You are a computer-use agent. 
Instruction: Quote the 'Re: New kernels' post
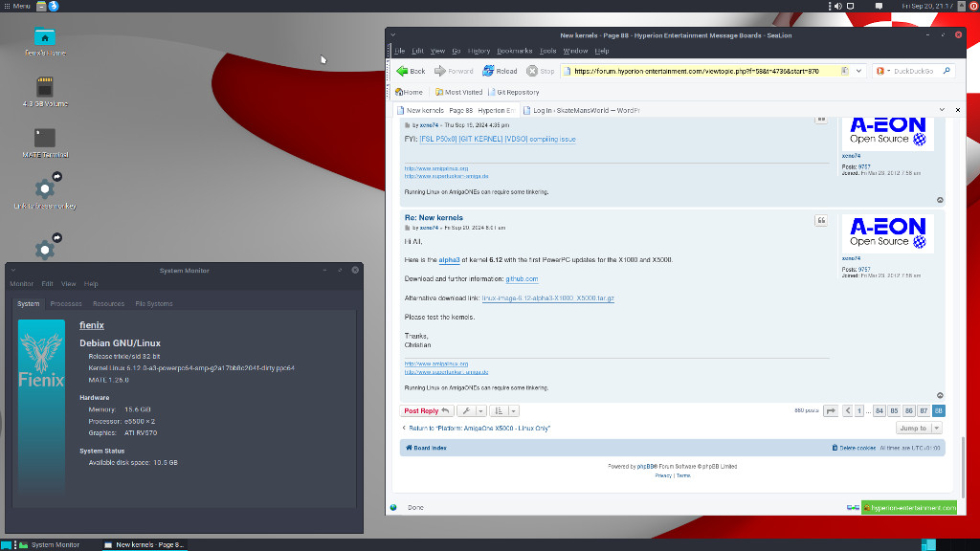click(820, 221)
